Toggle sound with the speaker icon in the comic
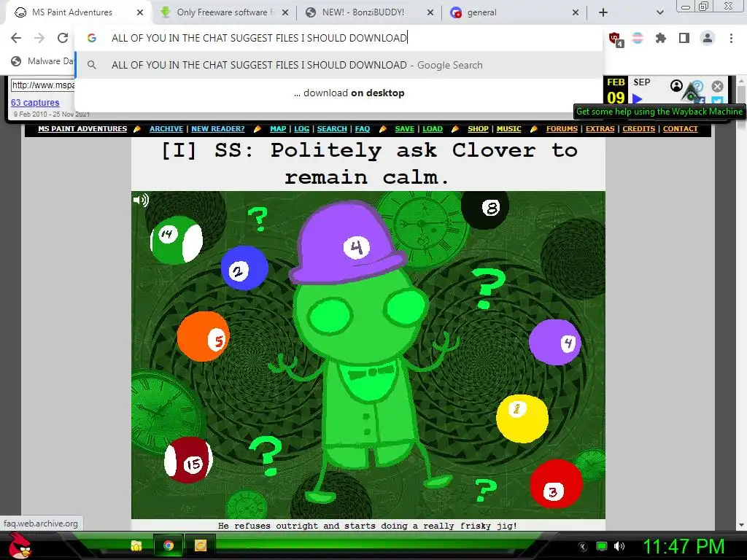The width and height of the screenshot is (747, 560). pyautogui.click(x=141, y=200)
